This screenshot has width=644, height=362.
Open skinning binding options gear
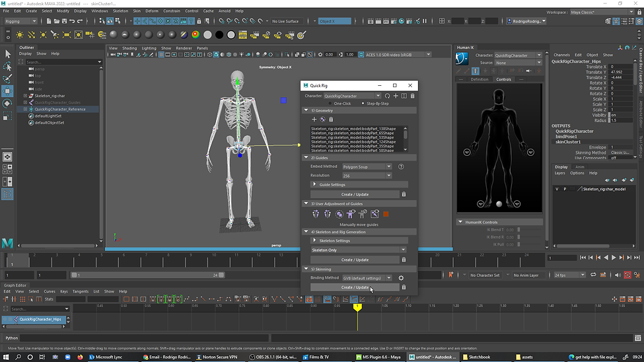tap(401, 278)
